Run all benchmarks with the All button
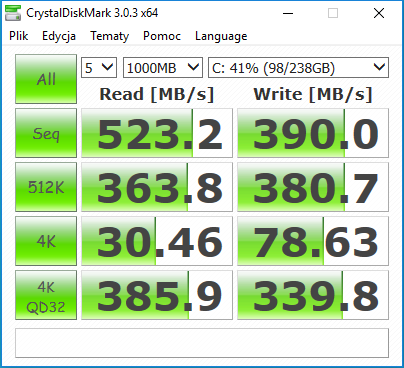The image size is (404, 368). click(x=46, y=79)
